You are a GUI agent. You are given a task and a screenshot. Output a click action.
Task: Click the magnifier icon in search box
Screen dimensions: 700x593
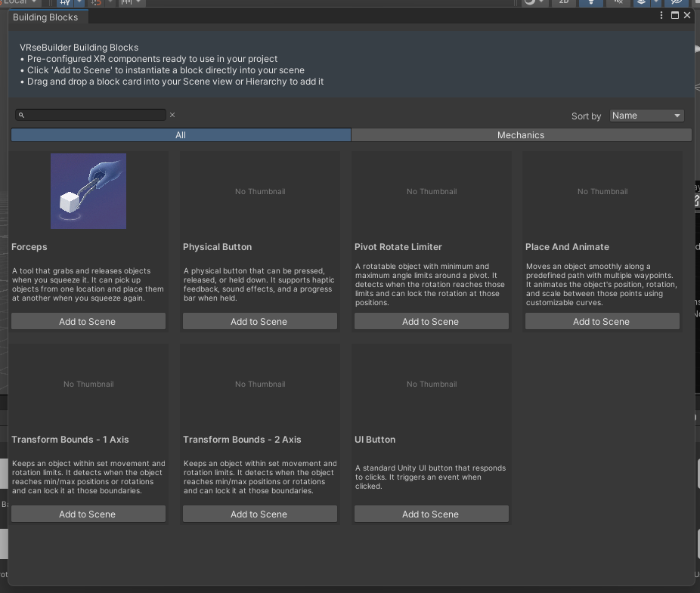(21, 115)
